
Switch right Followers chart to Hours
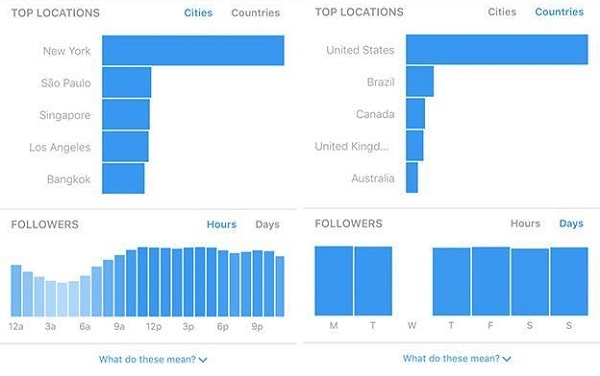pos(525,223)
